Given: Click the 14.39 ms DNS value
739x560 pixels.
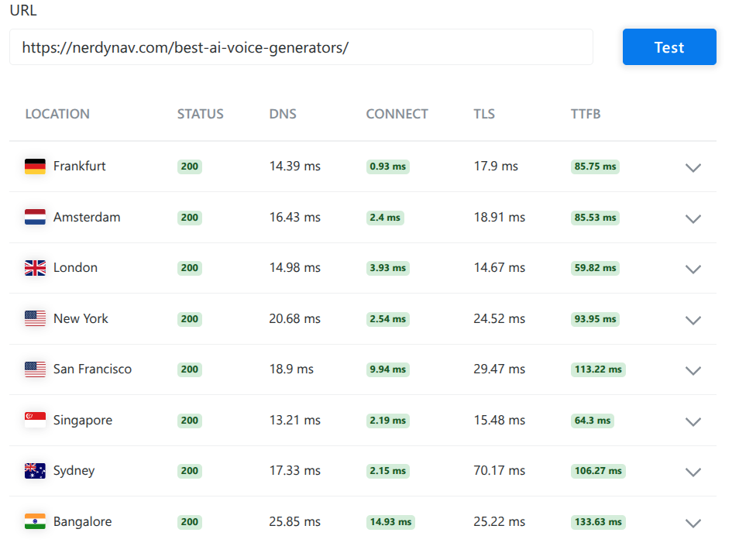Looking at the screenshot, I should tap(294, 166).
